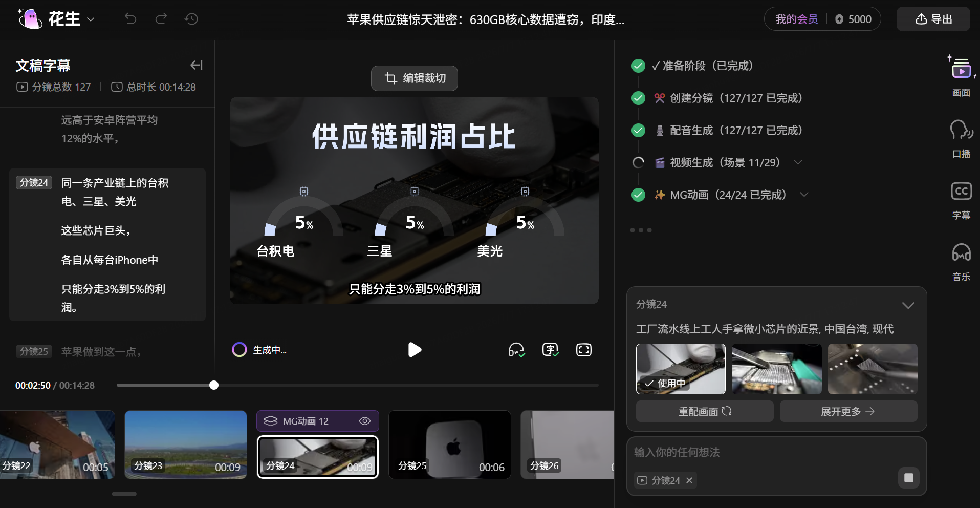
Task: Click the 展开更多 button
Action: point(848,411)
